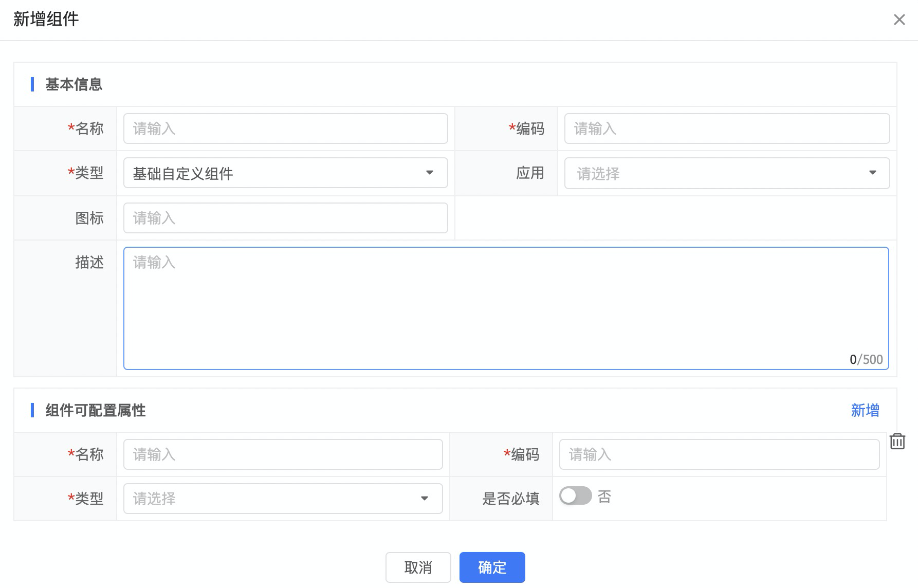Click the 图标 input field

click(285, 218)
